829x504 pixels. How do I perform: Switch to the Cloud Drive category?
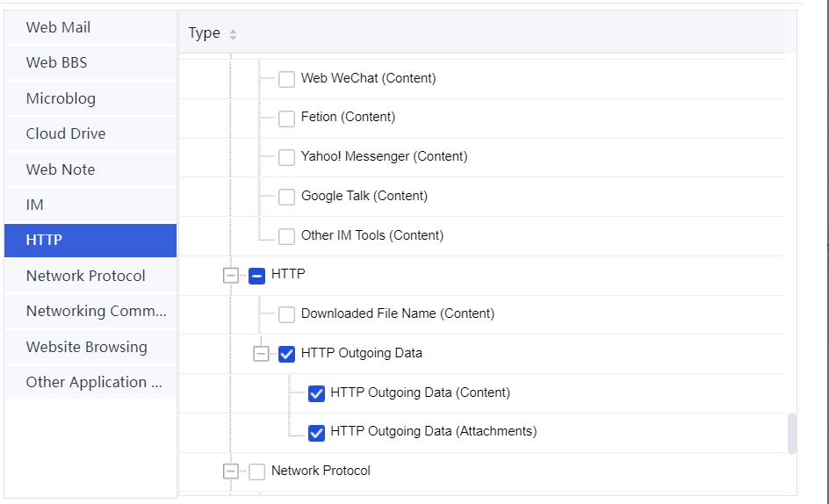point(66,133)
